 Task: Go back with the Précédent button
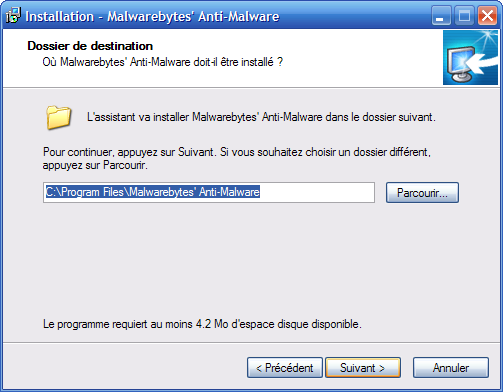pos(285,368)
